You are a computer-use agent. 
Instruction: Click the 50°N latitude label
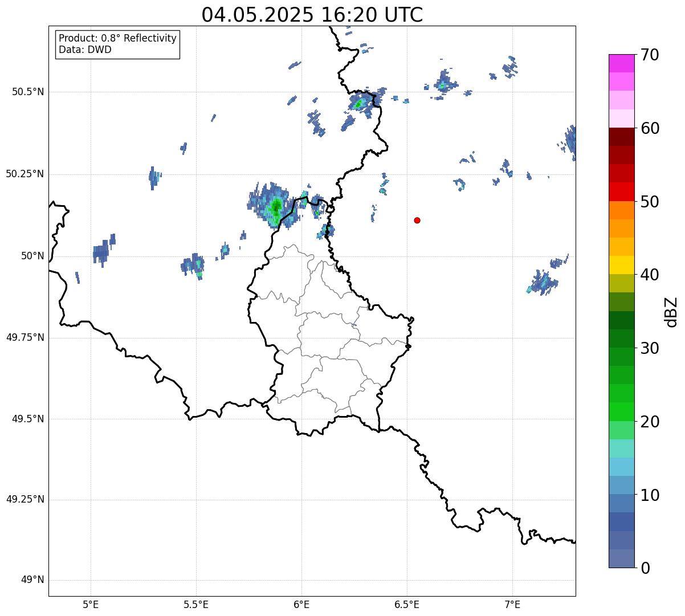[x=32, y=256]
